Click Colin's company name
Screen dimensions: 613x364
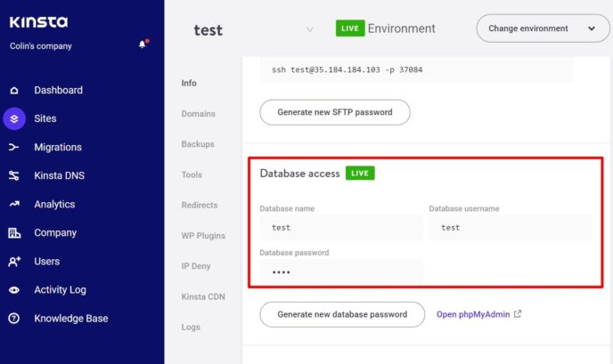(x=41, y=46)
